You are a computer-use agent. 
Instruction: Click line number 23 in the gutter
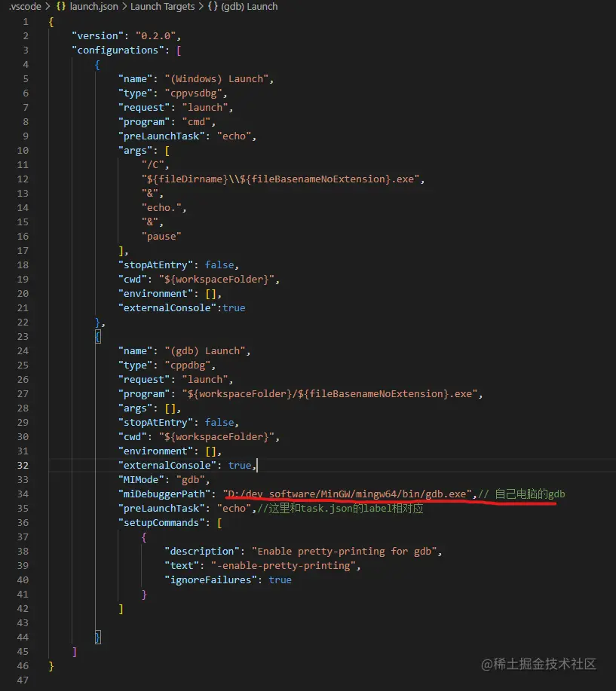[x=23, y=337]
